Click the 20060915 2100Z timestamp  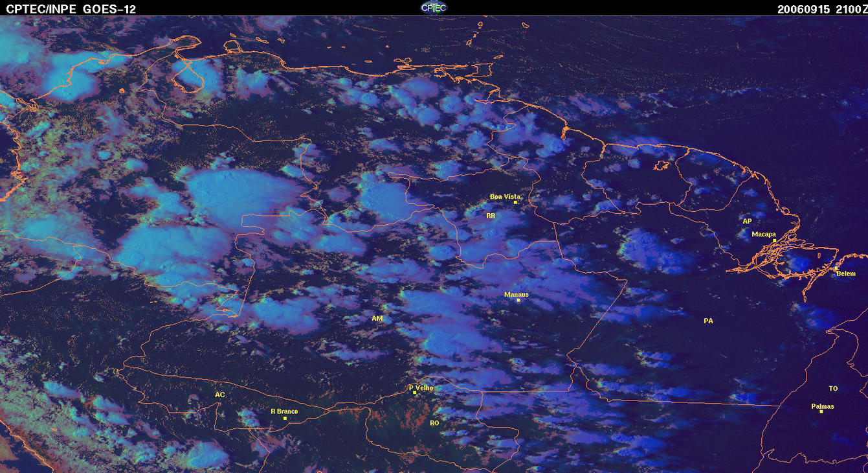click(821, 8)
